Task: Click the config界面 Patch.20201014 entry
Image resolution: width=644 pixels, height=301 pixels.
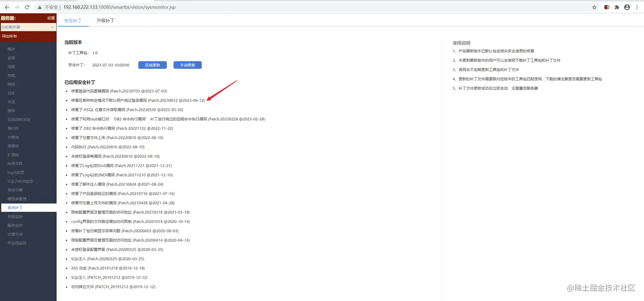Action: point(130,222)
